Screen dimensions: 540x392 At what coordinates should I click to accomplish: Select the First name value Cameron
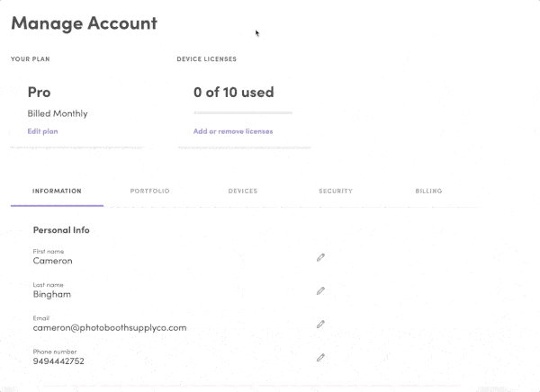(x=53, y=261)
